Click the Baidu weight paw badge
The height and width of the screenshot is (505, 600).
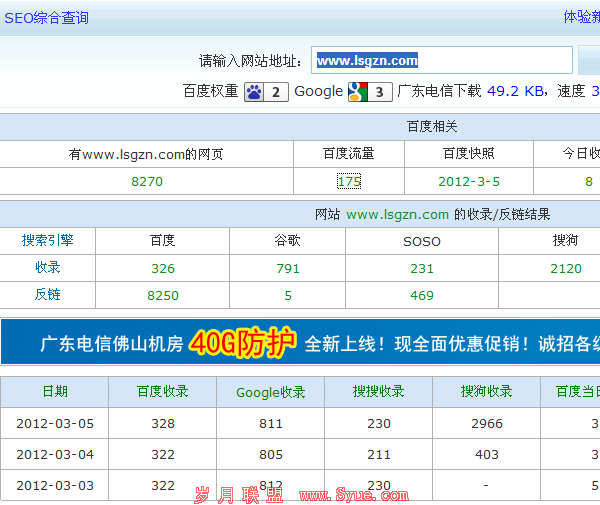tap(266, 92)
